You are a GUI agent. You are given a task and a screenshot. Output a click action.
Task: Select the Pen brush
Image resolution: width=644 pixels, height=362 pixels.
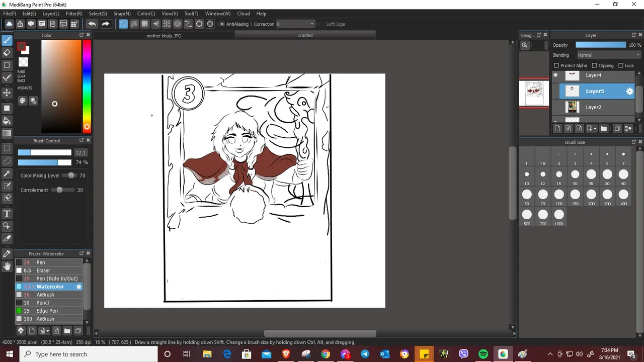tap(49, 262)
